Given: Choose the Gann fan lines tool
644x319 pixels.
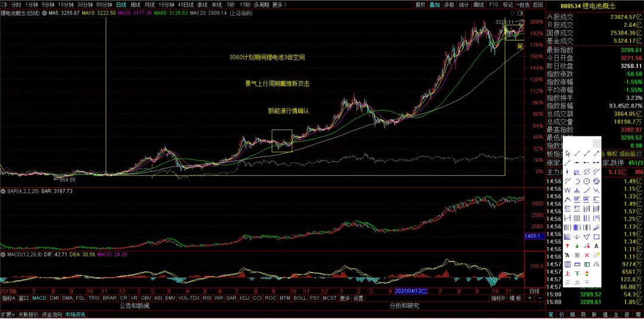Looking at the screenshot, I should [568, 237].
